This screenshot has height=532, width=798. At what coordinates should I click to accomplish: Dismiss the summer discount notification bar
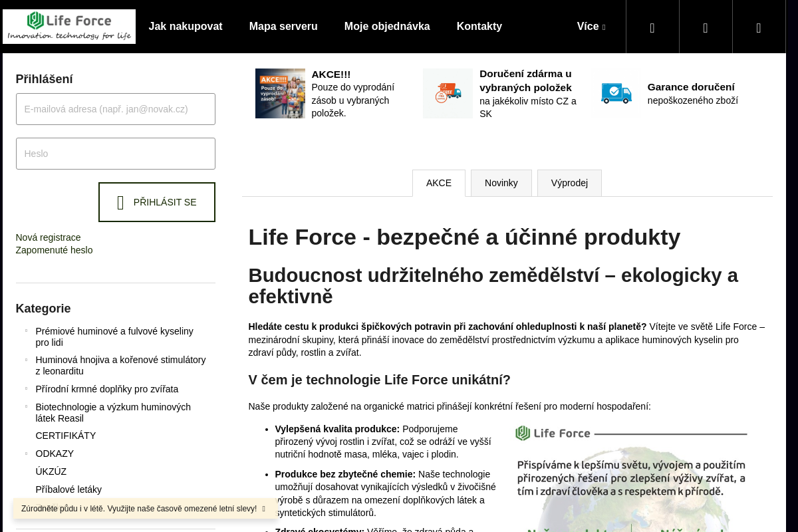(x=264, y=509)
